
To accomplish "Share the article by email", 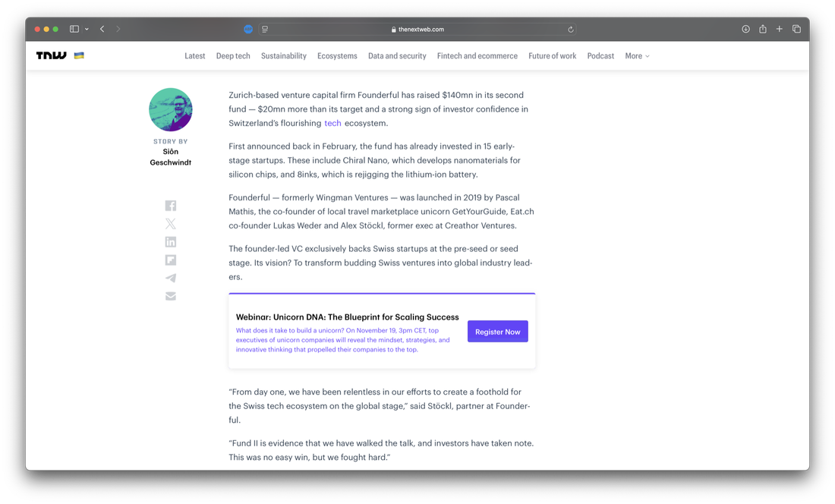I will 170,296.
